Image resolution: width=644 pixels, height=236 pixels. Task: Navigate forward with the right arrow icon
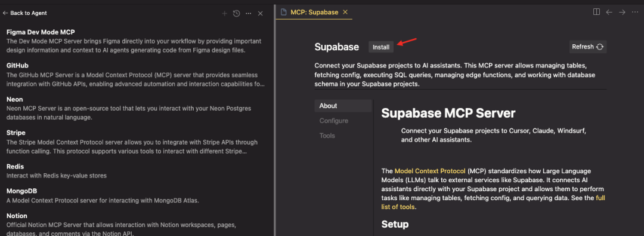point(622,13)
